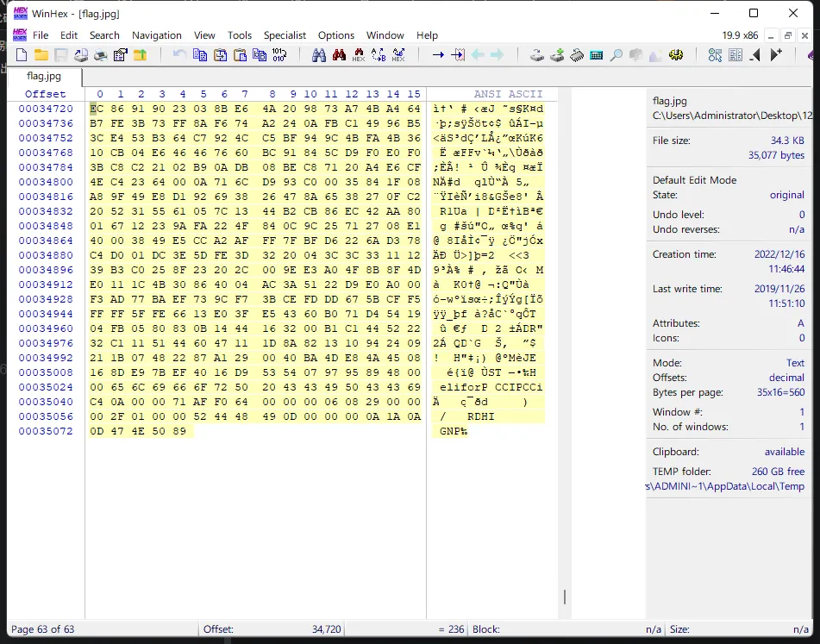The width and height of the screenshot is (820, 644).
Task: Toggle the Mode value "Text" in info panel
Action: point(795,363)
